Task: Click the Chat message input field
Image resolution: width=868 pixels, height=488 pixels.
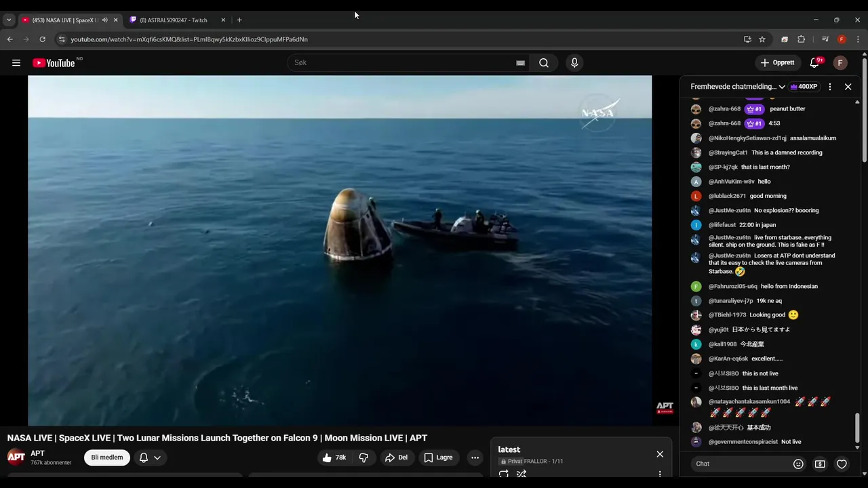Action: click(741, 464)
